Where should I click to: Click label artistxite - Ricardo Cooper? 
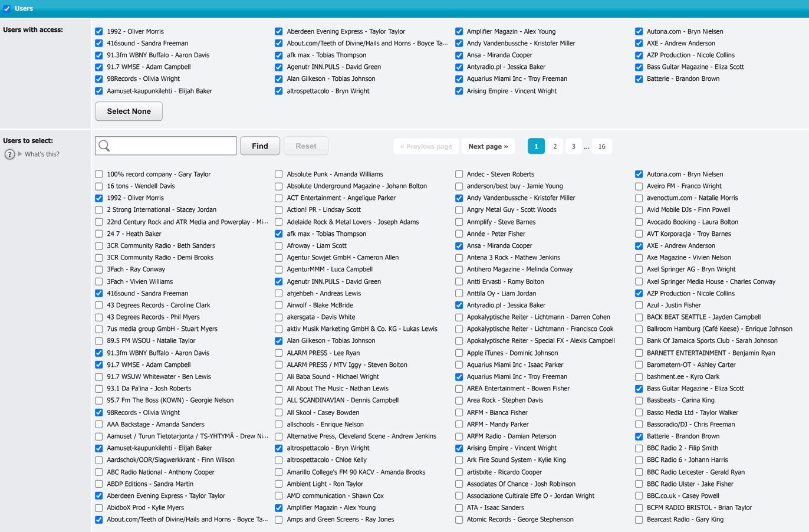(504, 472)
